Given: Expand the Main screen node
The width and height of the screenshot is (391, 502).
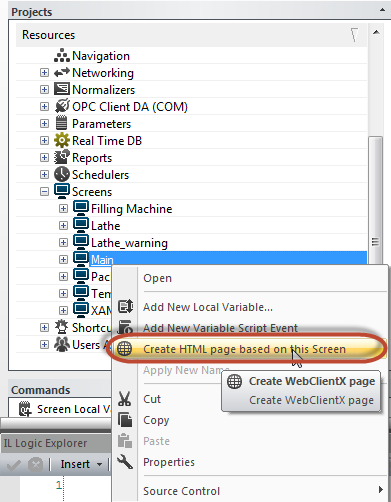Looking at the screenshot, I should [63, 259].
